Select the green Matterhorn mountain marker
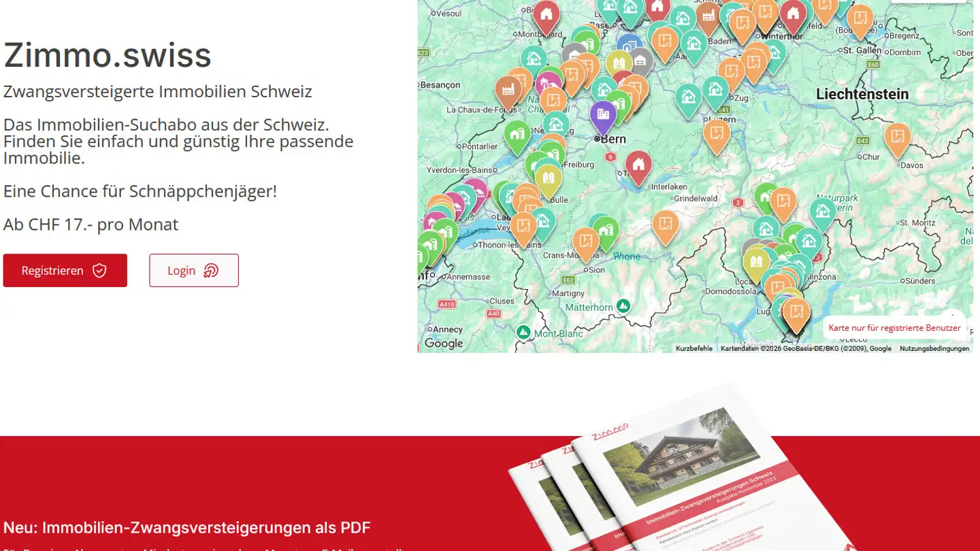The height and width of the screenshot is (551, 980). 624,306
